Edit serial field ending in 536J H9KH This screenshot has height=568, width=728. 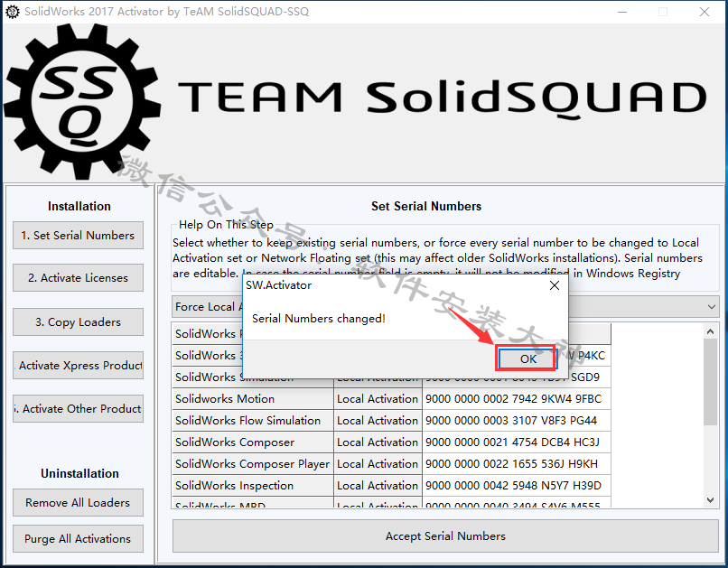[517, 463]
